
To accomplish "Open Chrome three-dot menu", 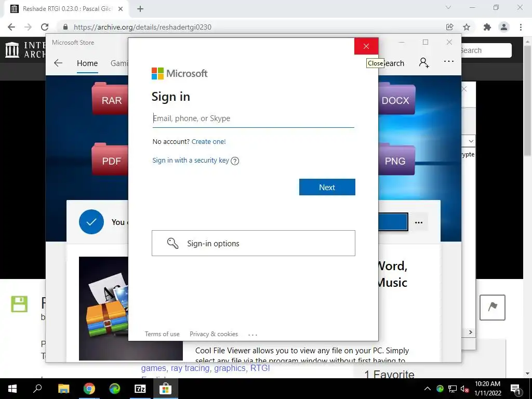I will [x=521, y=27].
